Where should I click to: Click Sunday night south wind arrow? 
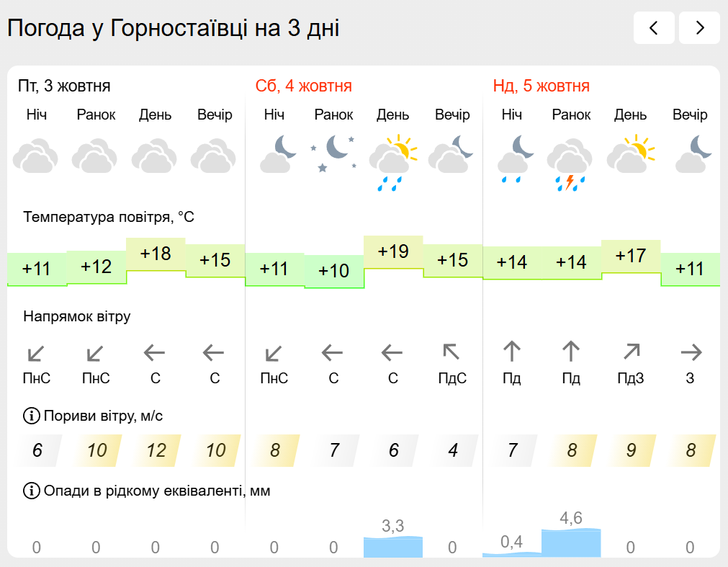point(512,352)
